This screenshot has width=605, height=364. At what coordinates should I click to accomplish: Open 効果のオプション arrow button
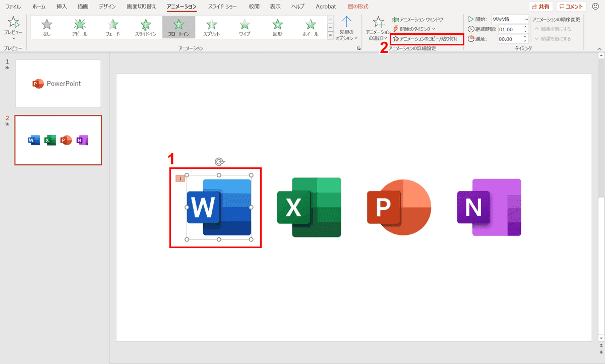point(346,28)
